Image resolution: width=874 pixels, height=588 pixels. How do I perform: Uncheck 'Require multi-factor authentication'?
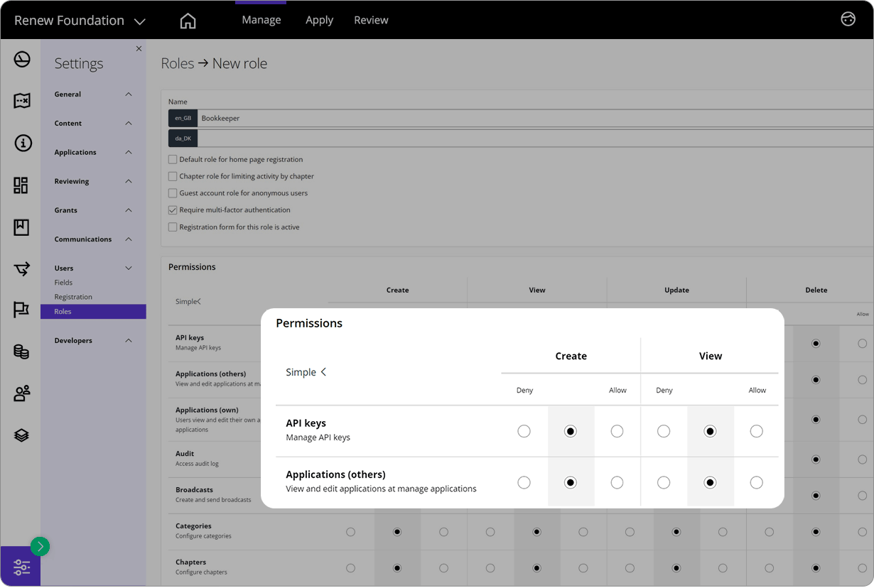pos(172,209)
